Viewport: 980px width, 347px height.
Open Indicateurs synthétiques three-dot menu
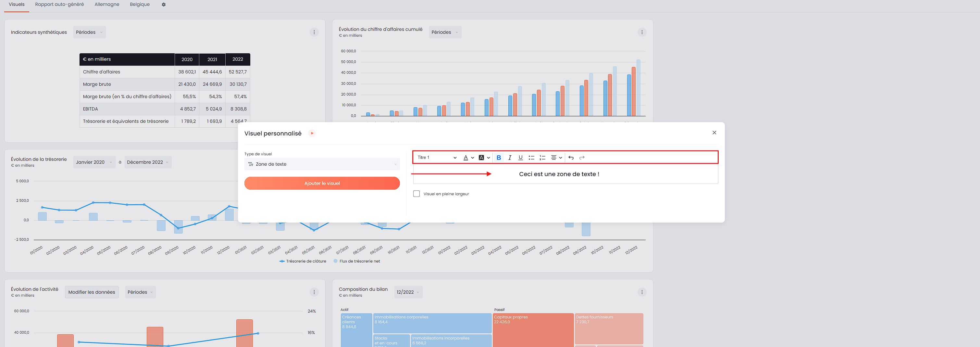pyautogui.click(x=314, y=32)
